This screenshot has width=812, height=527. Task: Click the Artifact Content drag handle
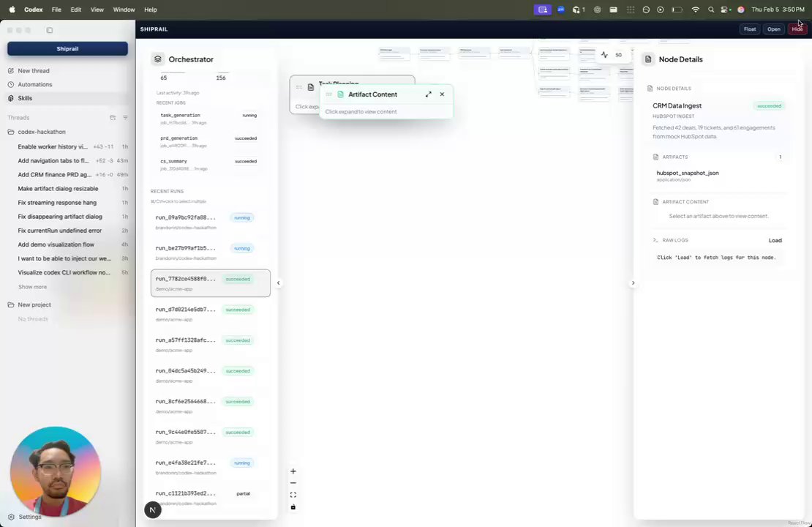[x=329, y=94]
